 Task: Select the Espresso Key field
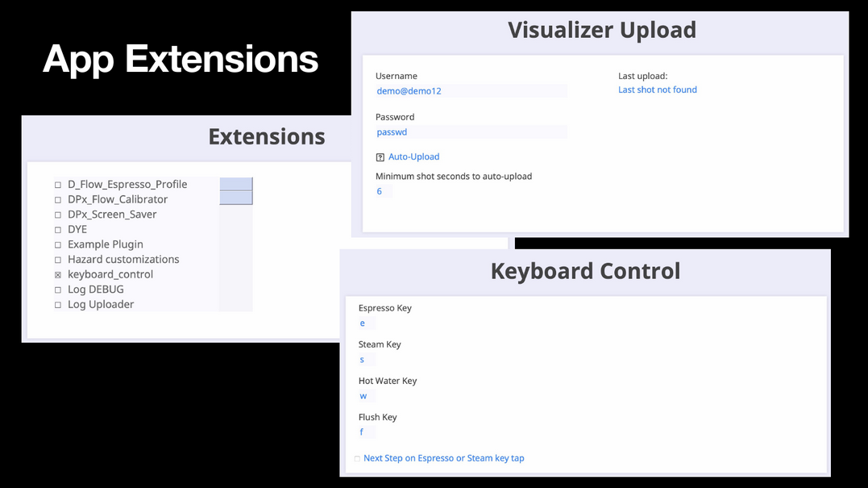click(367, 323)
